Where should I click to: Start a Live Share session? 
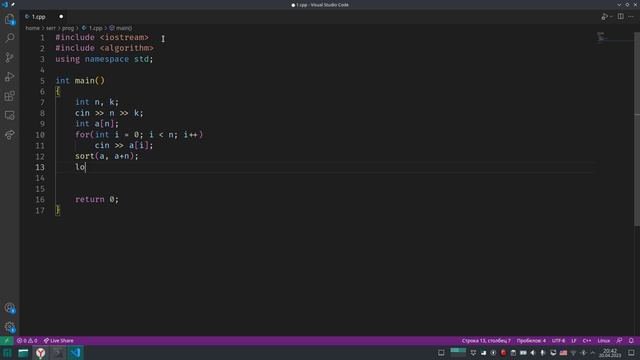[59, 340]
